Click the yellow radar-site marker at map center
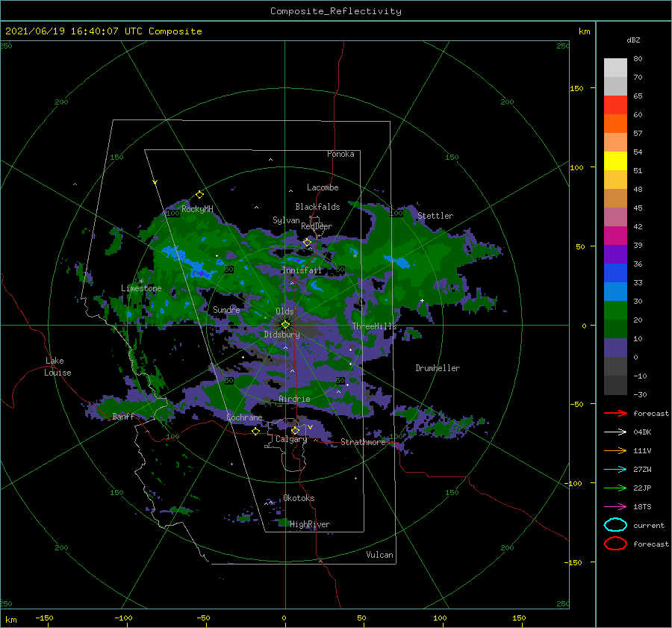The width and height of the screenshot is (672, 628). 285,325
